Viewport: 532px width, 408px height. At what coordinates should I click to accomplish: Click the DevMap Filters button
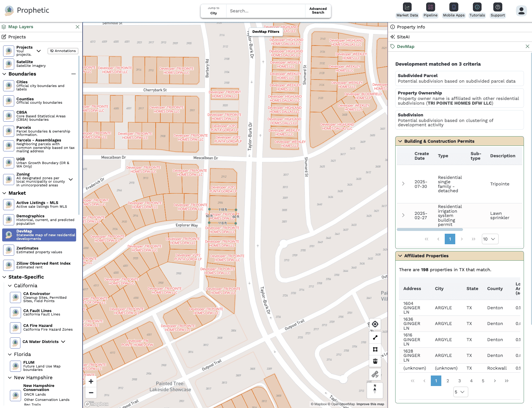266,32
